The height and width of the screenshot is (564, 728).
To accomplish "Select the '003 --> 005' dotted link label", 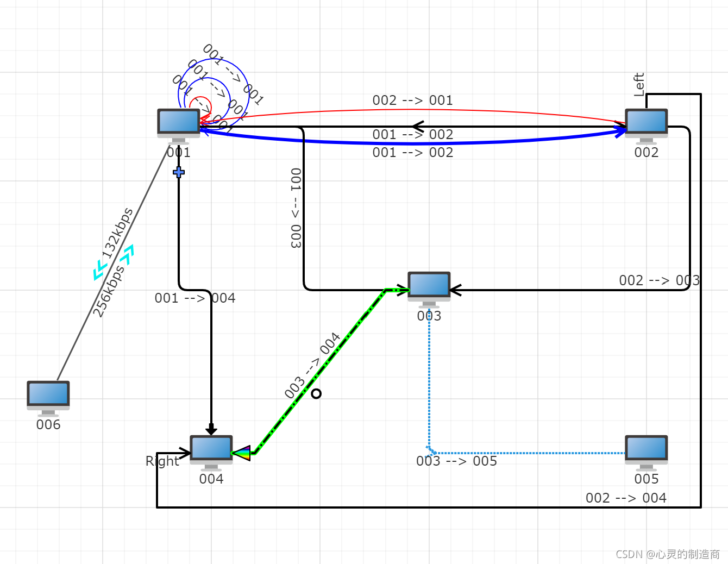I will [456, 461].
